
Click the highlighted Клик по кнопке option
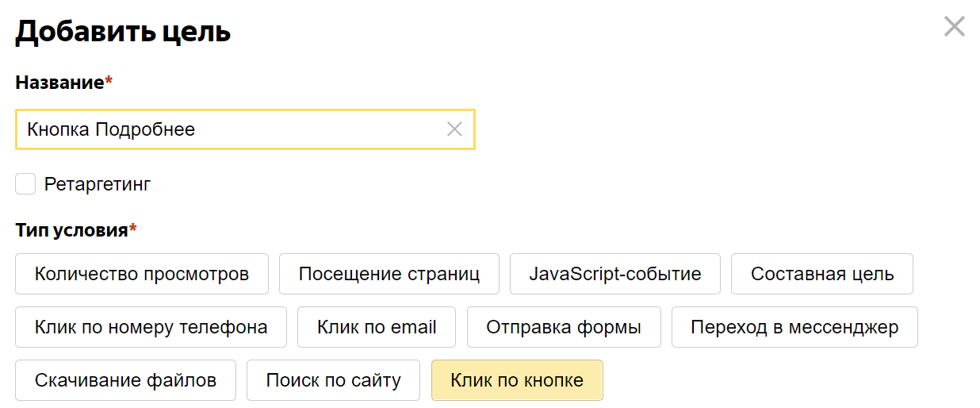[x=517, y=380]
